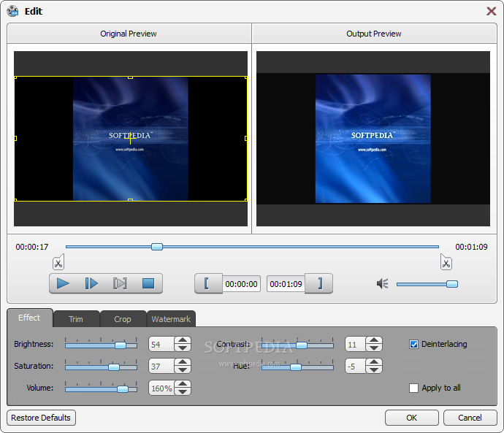Increase Contrast with the up arrow
The width and height of the screenshot is (504, 433).
tap(374, 340)
